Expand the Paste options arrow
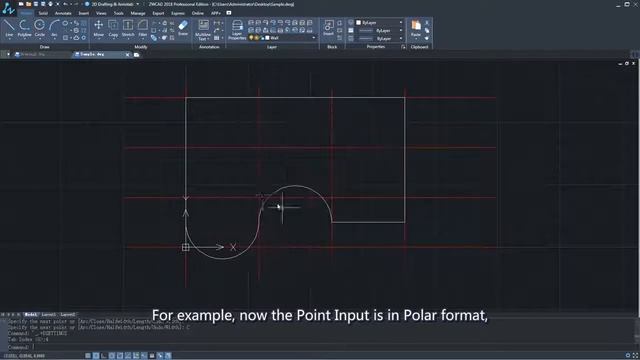Viewport: 640px width, 360px height. coord(416,39)
